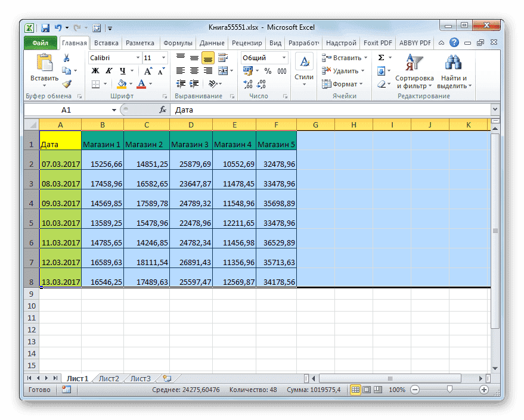
Task: Open the Merge and Center icon
Action: 223,71
